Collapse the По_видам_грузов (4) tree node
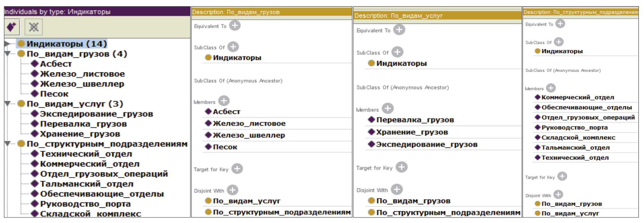Image resolution: width=644 pixels, height=223 pixels. [7, 54]
